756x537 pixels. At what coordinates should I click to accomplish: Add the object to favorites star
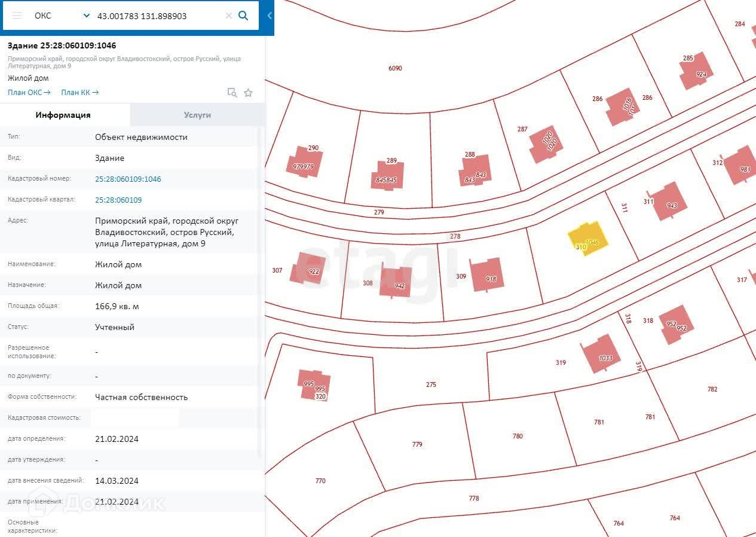click(249, 93)
